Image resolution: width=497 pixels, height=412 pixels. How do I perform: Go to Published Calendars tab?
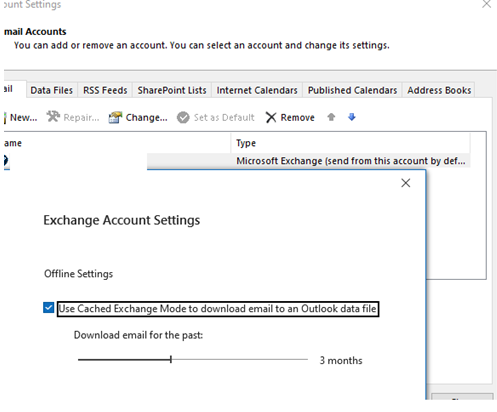[x=352, y=90]
